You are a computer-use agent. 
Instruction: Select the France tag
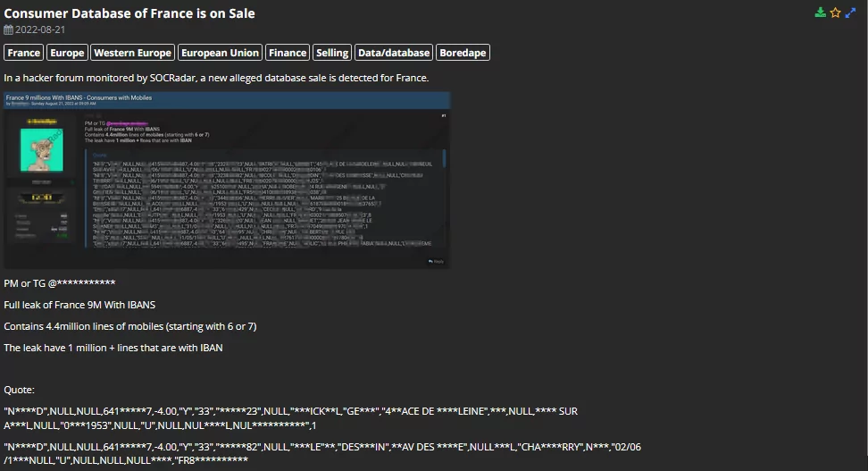click(24, 53)
